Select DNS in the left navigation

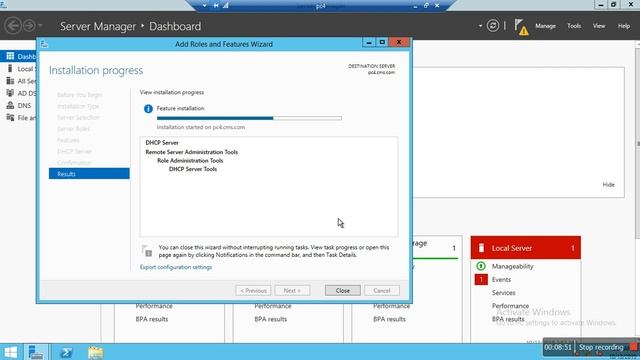click(18, 105)
